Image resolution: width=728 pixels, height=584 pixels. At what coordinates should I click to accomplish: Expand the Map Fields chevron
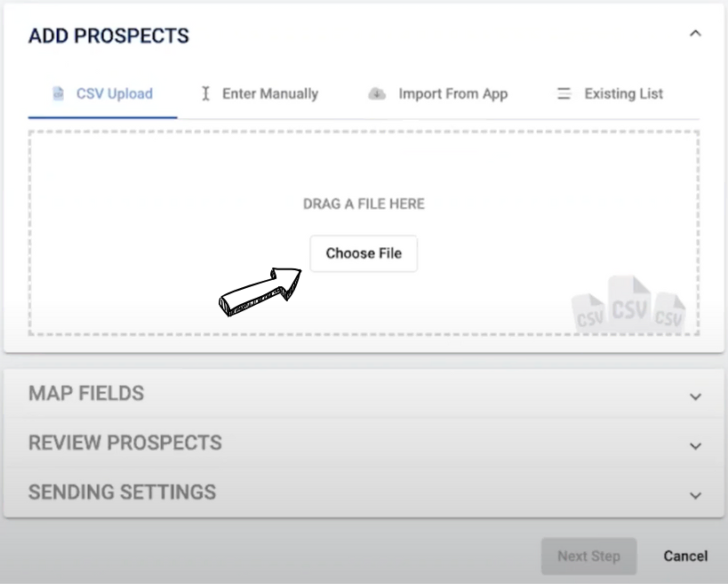[x=695, y=396]
